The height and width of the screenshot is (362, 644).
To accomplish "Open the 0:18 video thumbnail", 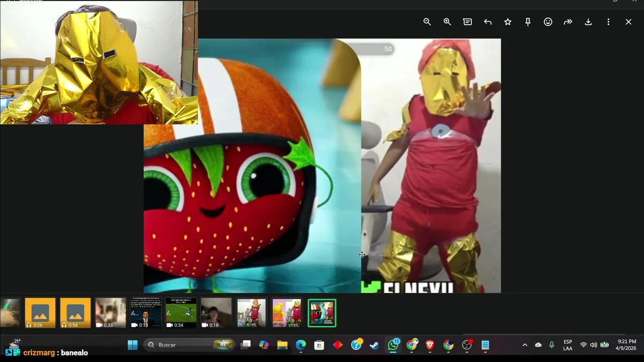I will pyautogui.click(x=216, y=313).
